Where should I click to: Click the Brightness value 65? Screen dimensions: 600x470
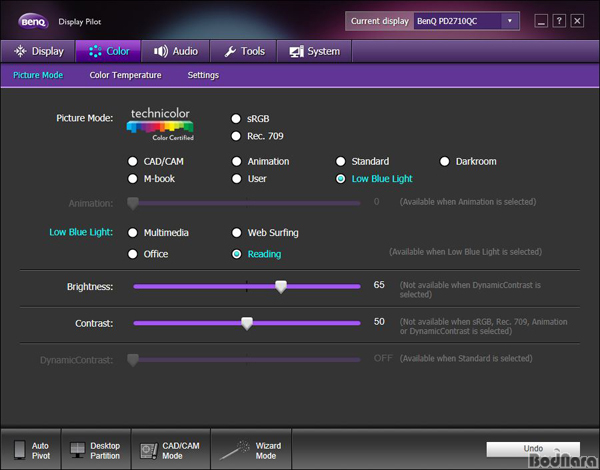point(379,285)
